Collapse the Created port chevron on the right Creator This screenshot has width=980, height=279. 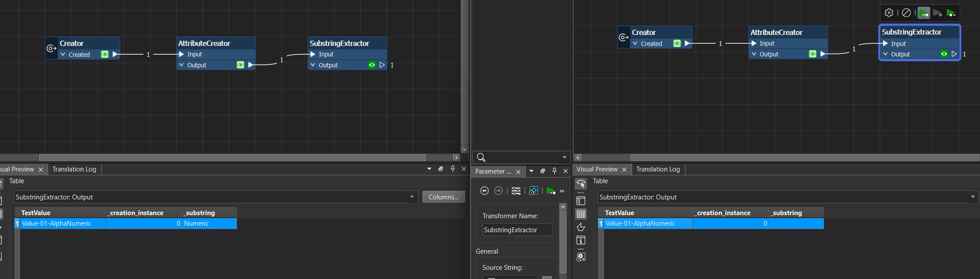(635, 43)
